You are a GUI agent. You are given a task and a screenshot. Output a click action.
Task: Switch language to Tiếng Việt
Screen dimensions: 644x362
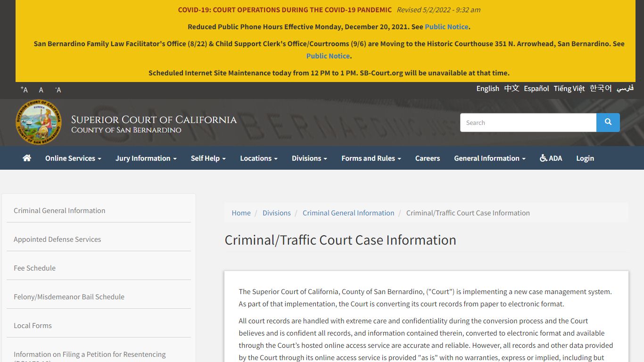pos(569,89)
